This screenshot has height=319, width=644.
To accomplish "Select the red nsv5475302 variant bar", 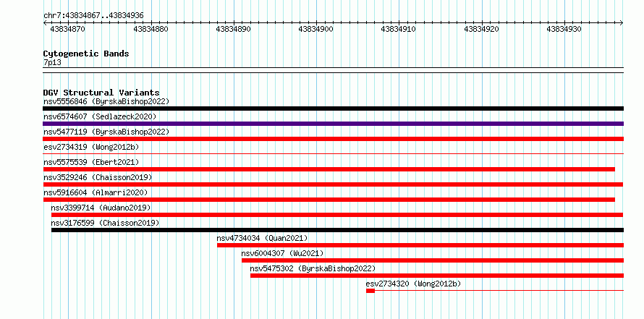I will [x=437, y=276].
